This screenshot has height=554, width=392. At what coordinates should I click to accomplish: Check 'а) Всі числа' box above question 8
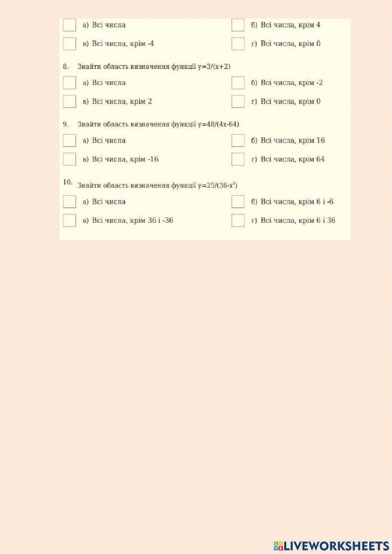(x=69, y=25)
